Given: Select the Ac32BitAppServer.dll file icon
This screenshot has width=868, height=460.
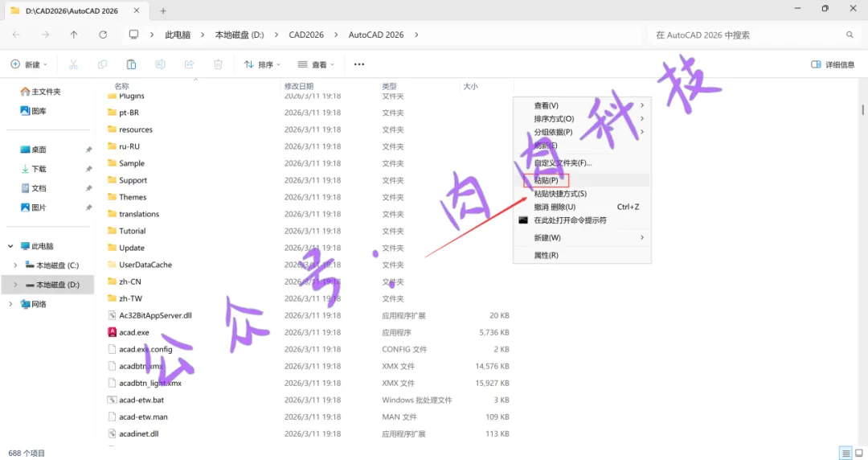Looking at the screenshot, I should pyautogui.click(x=112, y=315).
